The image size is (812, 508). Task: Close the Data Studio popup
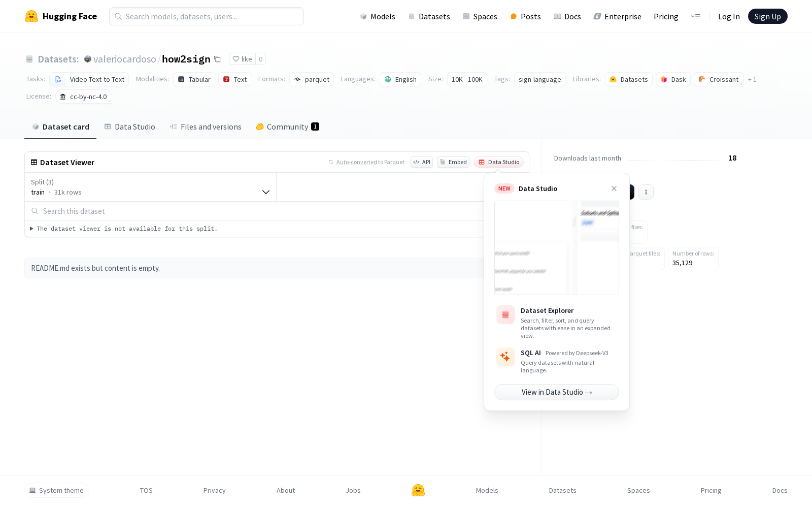click(x=614, y=188)
